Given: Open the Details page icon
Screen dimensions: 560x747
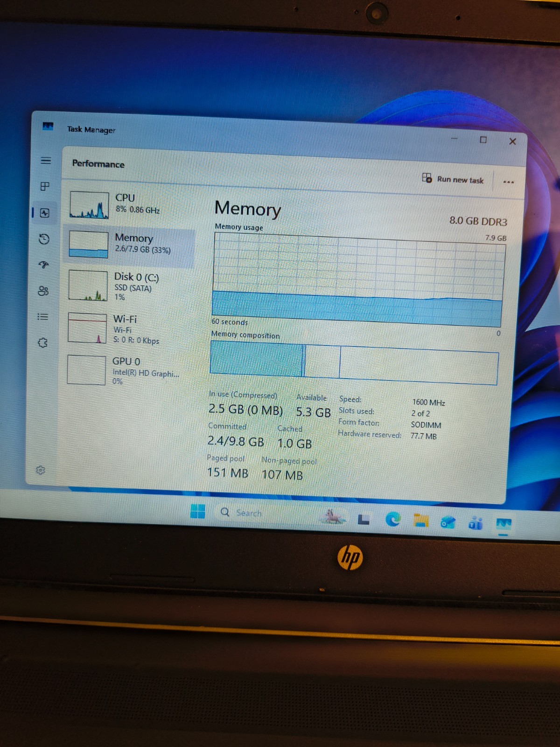Looking at the screenshot, I should point(42,317).
